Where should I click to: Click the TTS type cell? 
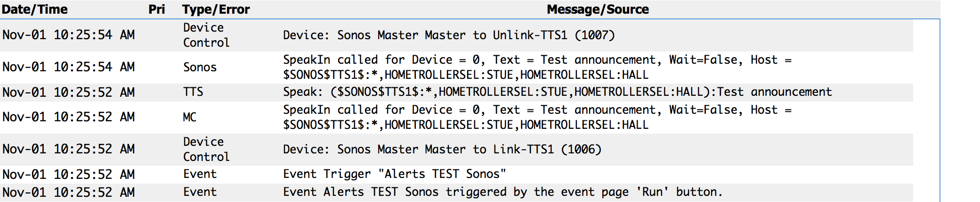pyautogui.click(x=193, y=92)
